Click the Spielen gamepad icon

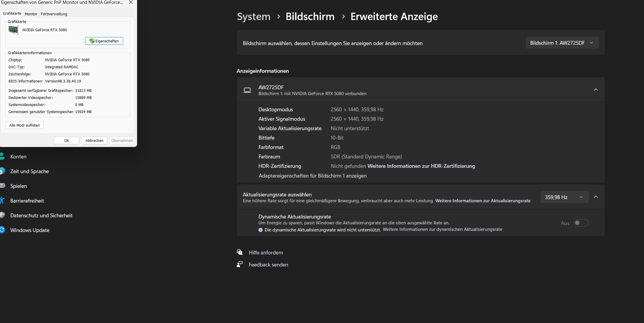[2, 186]
